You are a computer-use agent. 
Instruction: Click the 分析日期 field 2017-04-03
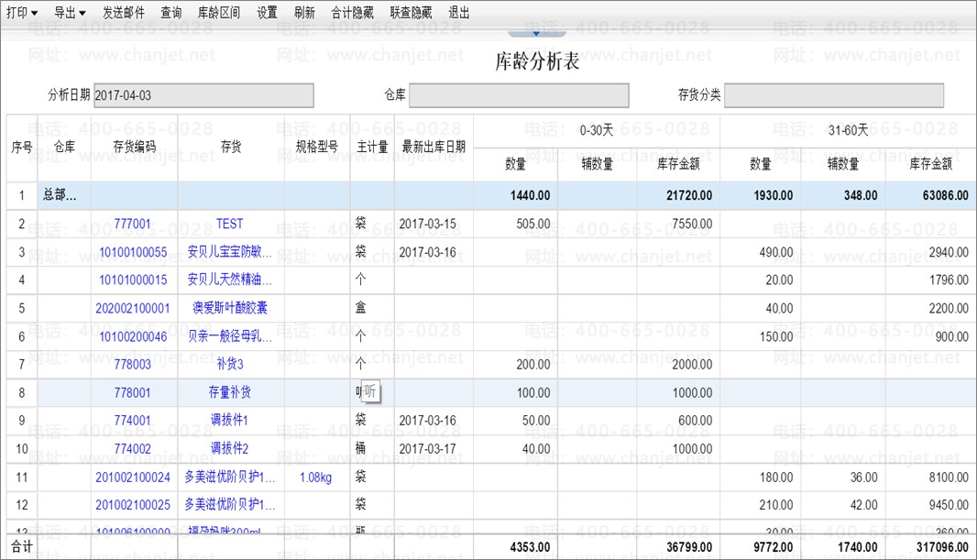click(203, 95)
